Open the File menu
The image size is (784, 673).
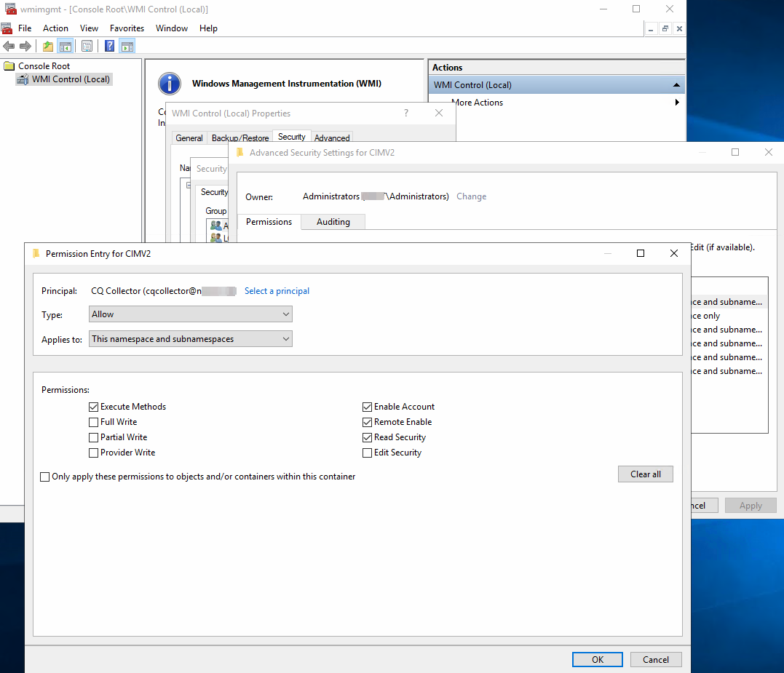point(25,28)
